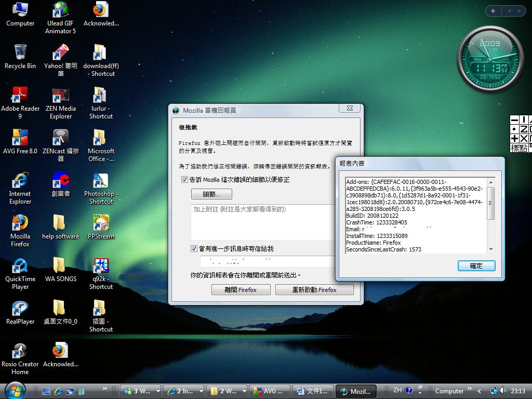This screenshot has height=399, width=532.
Task: Select the lurlur shortcut icon
Action: pyautogui.click(x=101, y=103)
